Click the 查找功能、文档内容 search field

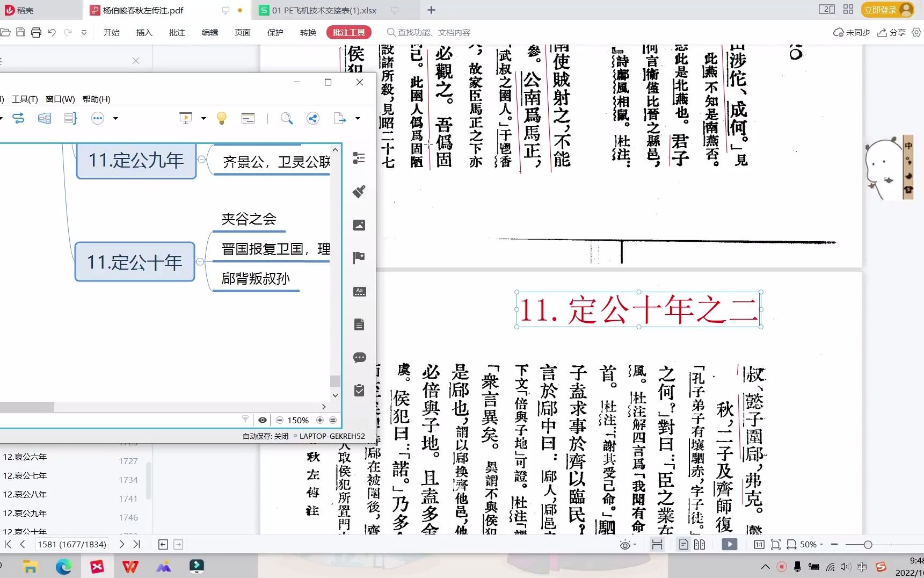(x=430, y=32)
